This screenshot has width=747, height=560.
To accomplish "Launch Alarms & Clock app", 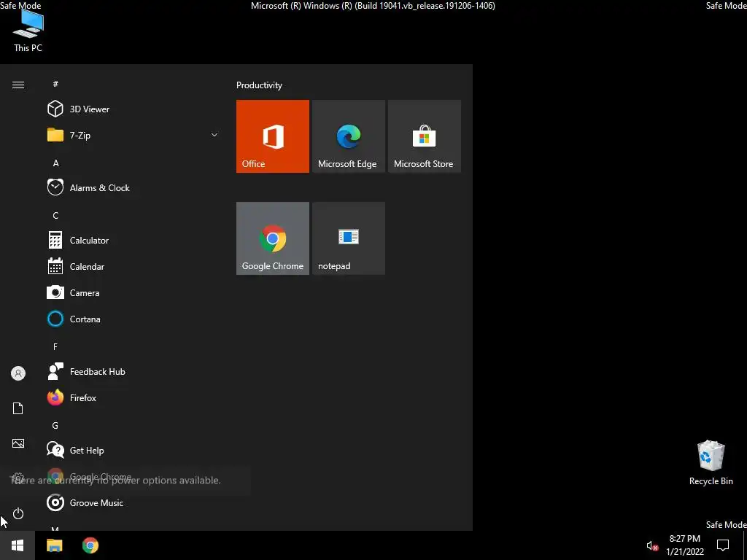I will click(x=133, y=187).
